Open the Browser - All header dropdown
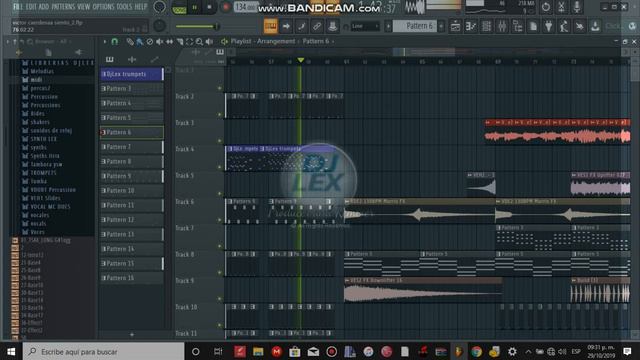This screenshot has height=360, width=640. 51,42
